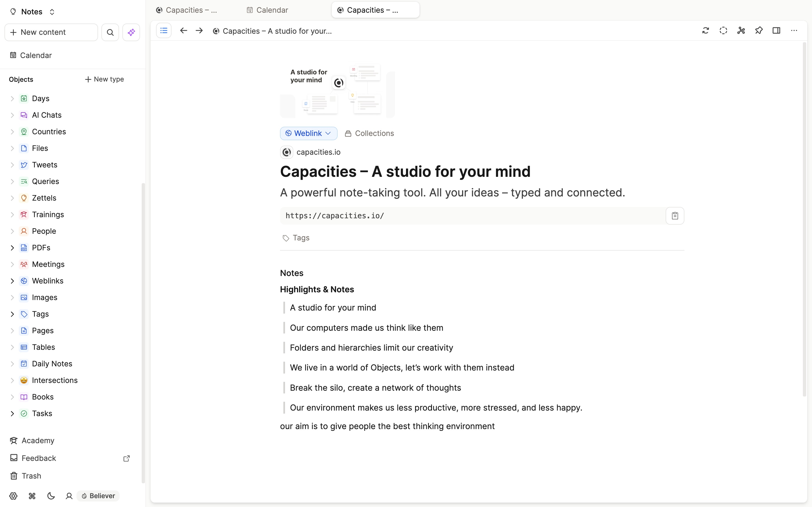Toggle dark mode moon icon

pos(51,496)
